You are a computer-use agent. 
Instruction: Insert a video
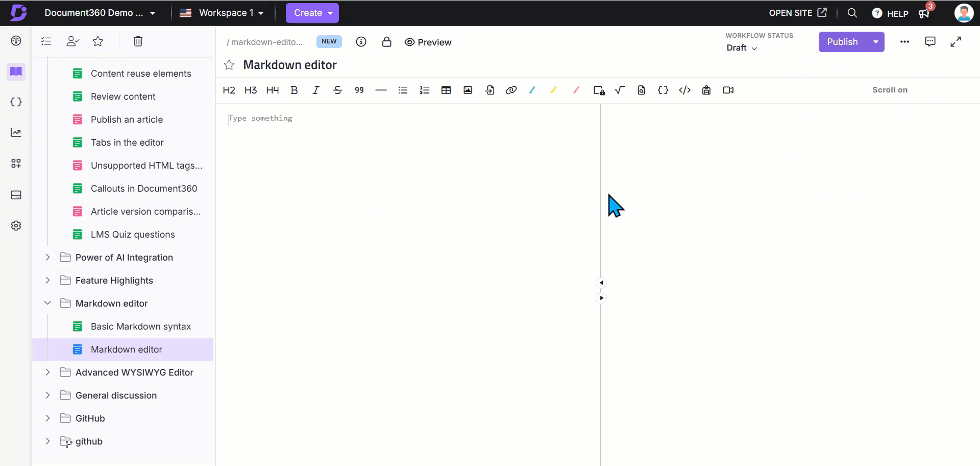pyautogui.click(x=728, y=90)
